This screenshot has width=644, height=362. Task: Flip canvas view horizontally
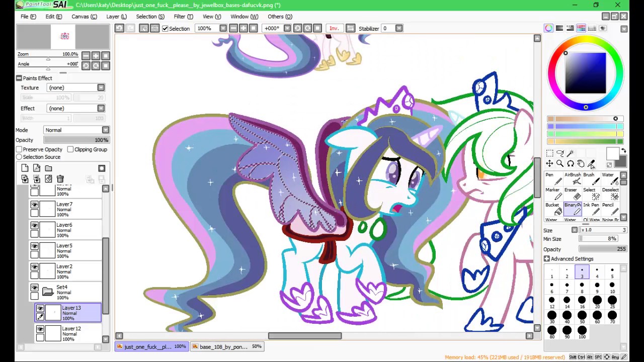point(351,28)
